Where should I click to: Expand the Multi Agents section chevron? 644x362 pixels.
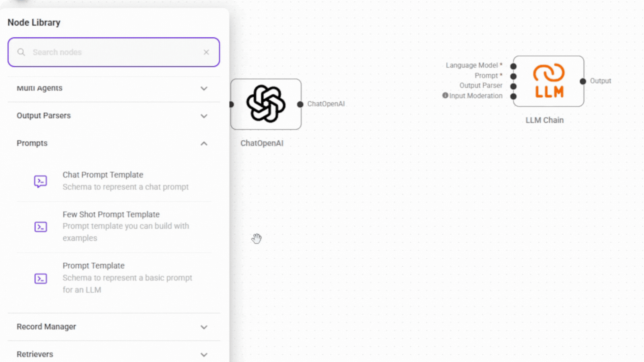point(204,88)
